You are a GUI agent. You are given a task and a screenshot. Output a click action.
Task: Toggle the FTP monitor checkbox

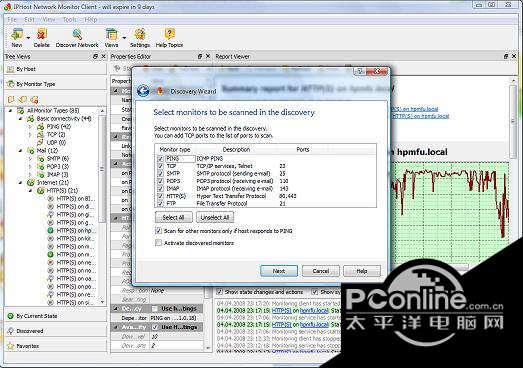pos(160,203)
